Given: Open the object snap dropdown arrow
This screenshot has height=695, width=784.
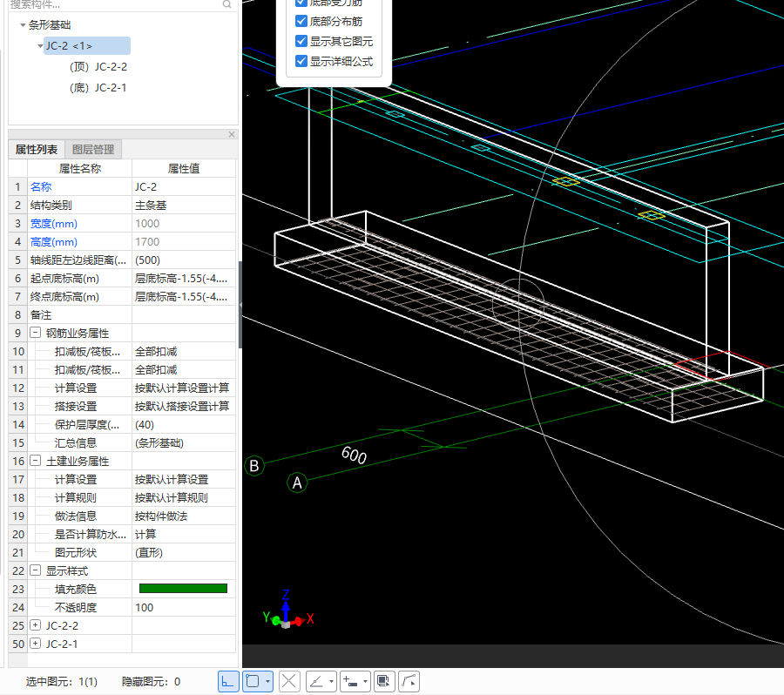Looking at the screenshot, I should point(268,681).
